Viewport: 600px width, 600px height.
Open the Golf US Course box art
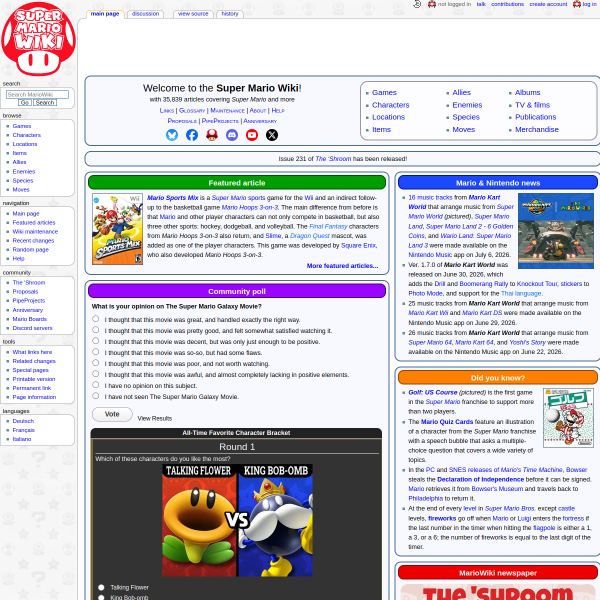click(568, 418)
